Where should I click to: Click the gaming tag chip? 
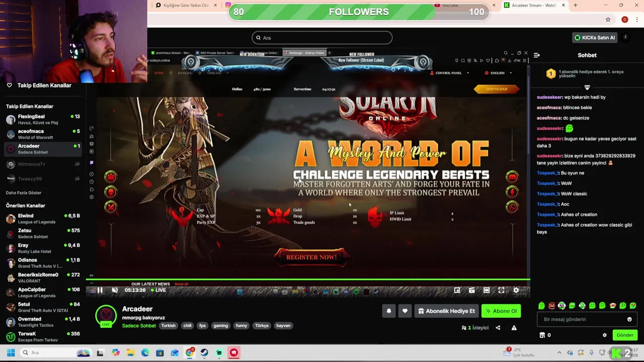(220, 326)
